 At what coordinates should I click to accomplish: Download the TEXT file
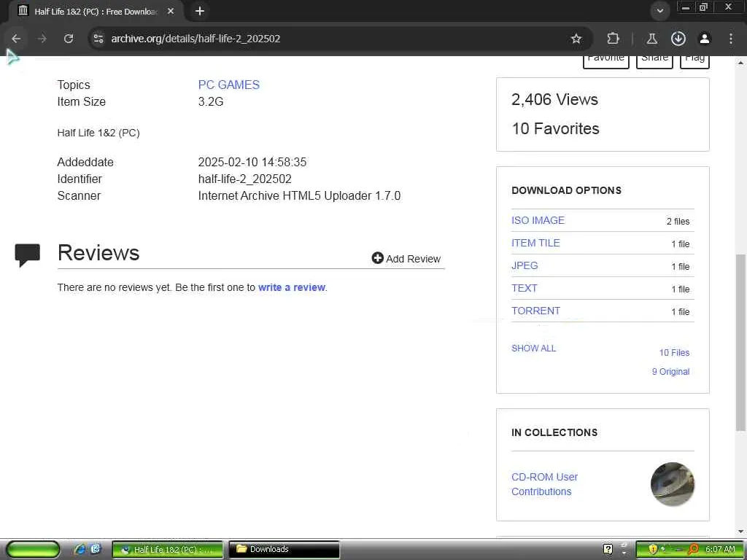tap(524, 288)
